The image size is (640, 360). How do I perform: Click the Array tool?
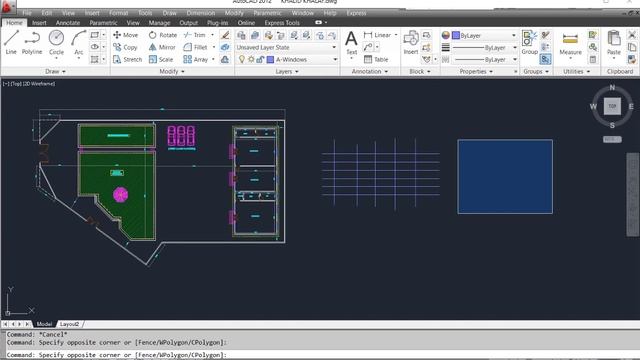[x=196, y=60]
